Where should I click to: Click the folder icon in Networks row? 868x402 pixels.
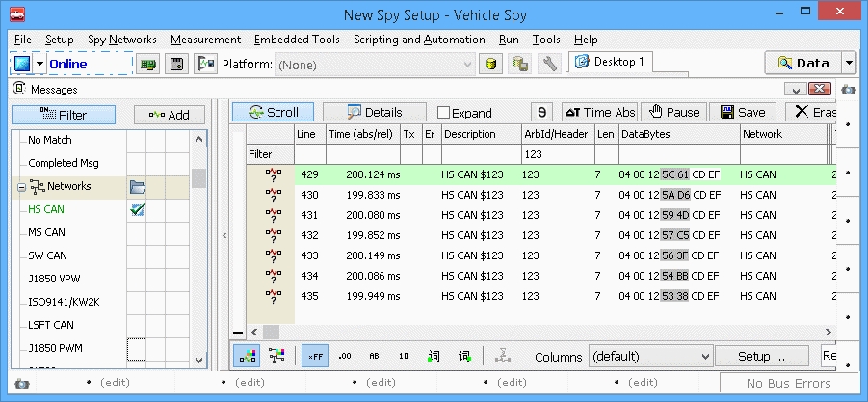tap(137, 186)
